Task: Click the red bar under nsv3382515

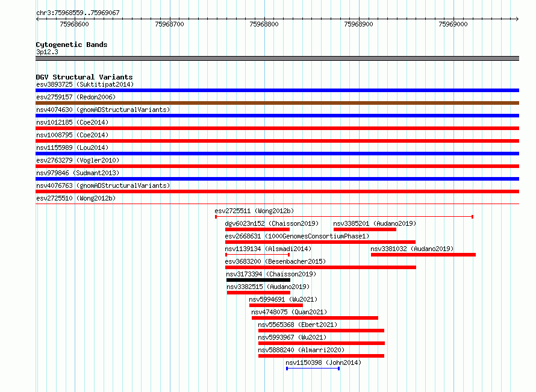Action: (x=258, y=293)
